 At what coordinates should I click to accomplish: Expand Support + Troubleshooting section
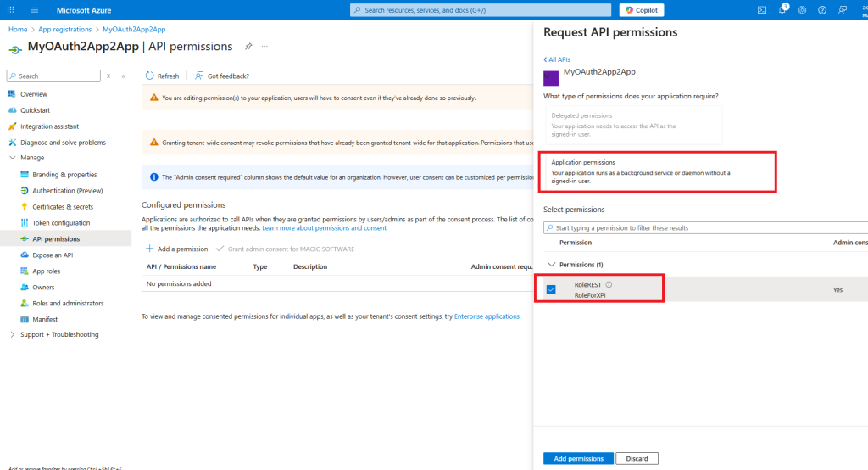[12, 334]
